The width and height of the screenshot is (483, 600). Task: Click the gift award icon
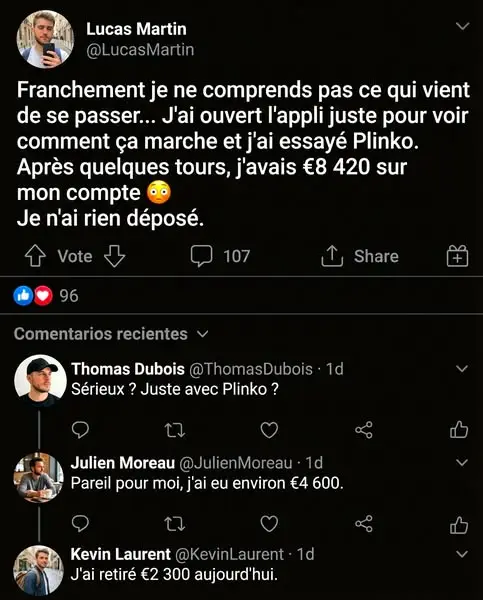point(457,256)
